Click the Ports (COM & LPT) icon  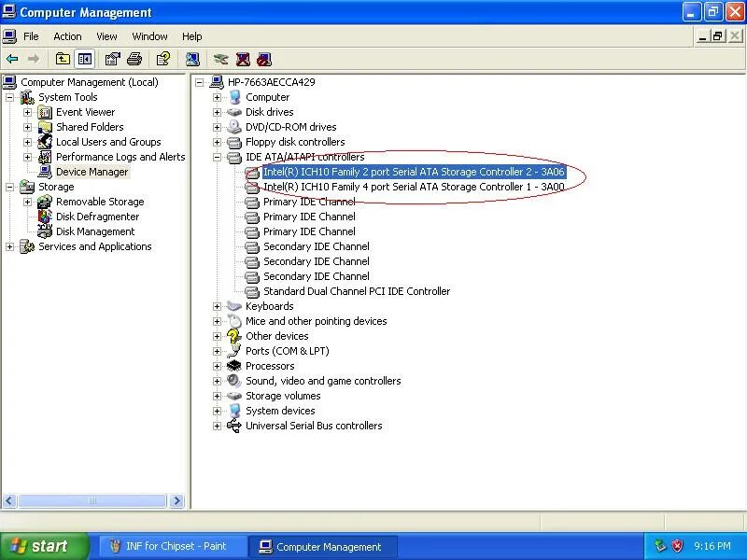(x=234, y=351)
